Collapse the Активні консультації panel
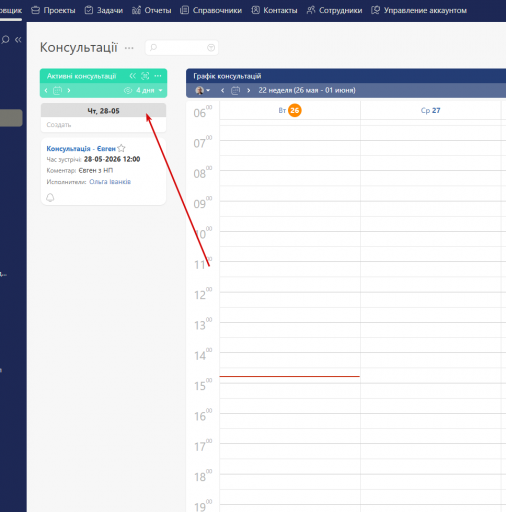 coord(133,76)
